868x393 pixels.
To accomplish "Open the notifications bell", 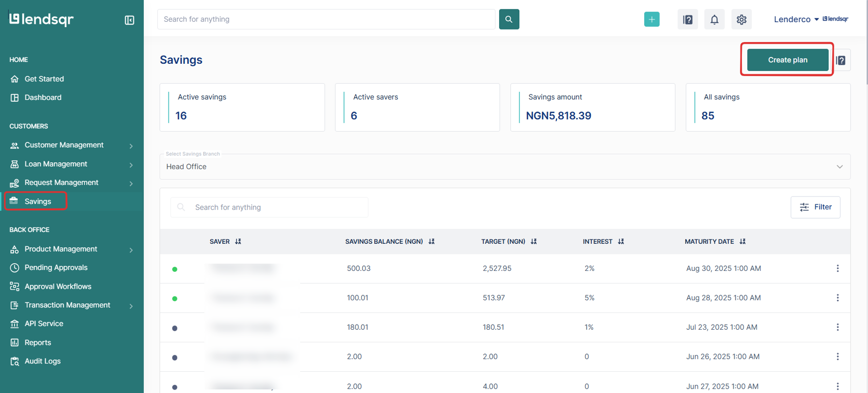I will point(714,19).
